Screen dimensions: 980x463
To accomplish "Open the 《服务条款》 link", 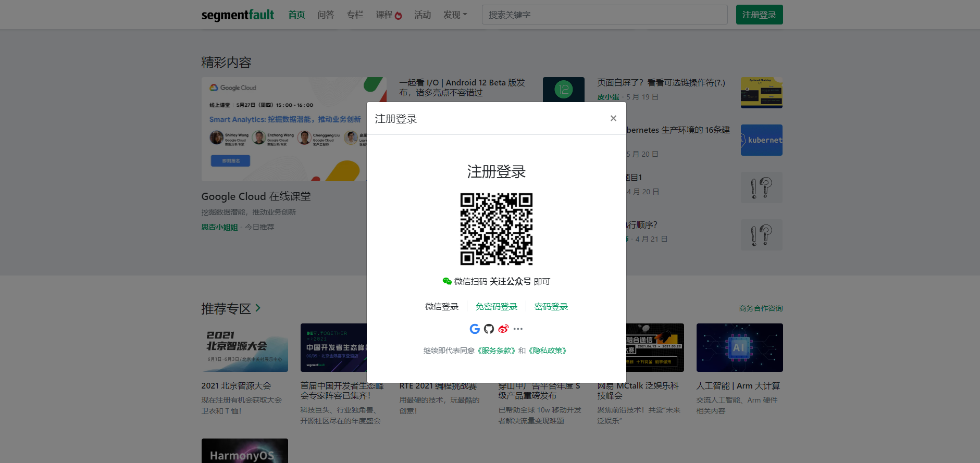I will click(x=497, y=351).
